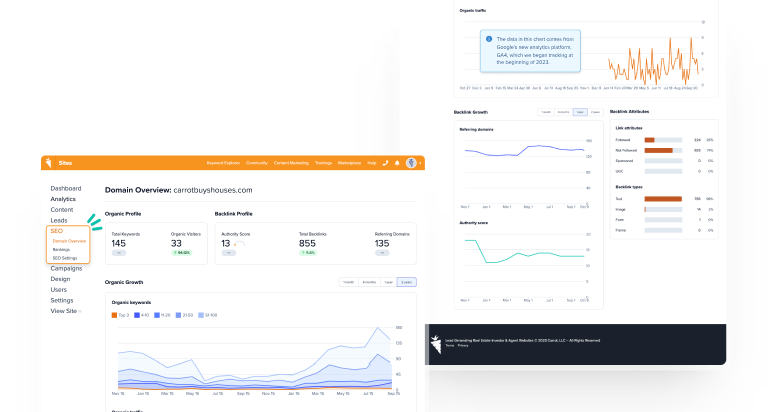Click the info icon in the GA4 notice
This screenshot has height=412, width=768.
pos(489,40)
